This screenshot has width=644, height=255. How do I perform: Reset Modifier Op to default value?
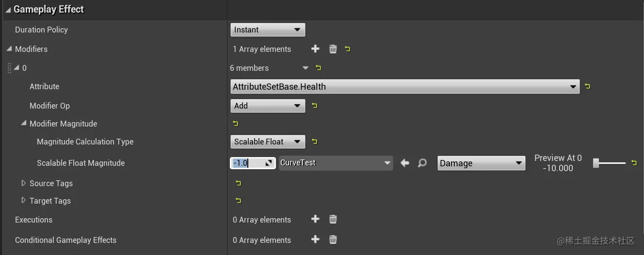[314, 105]
